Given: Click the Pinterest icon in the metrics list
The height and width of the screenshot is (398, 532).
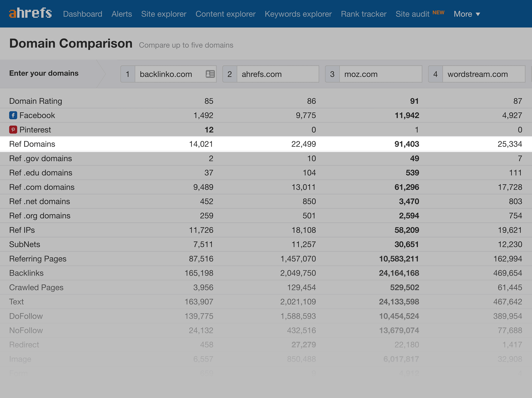Looking at the screenshot, I should (13, 130).
